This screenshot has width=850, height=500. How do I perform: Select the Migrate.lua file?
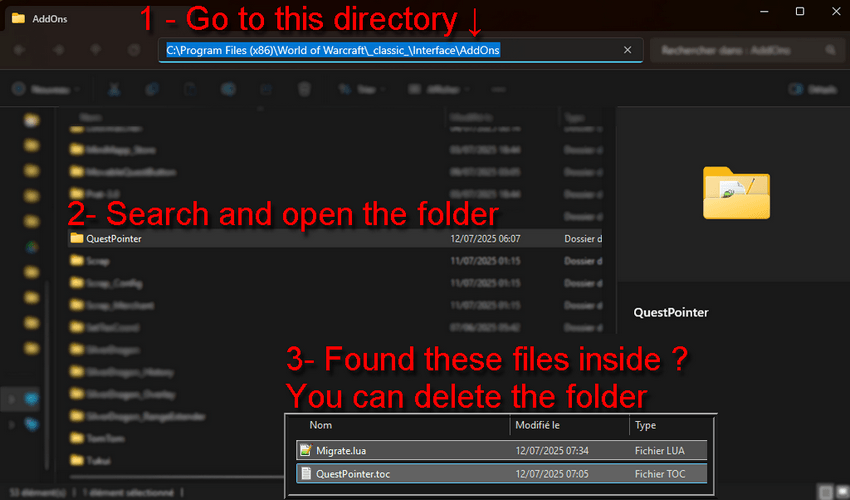340,451
